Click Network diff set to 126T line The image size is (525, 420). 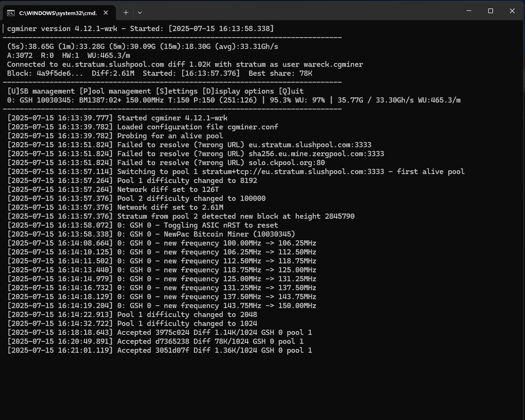pos(113,190)
